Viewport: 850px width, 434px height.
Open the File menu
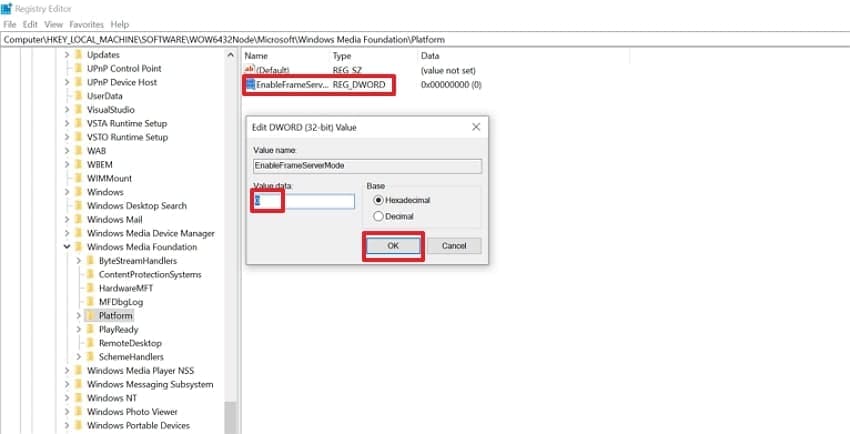tap(10, 24)
